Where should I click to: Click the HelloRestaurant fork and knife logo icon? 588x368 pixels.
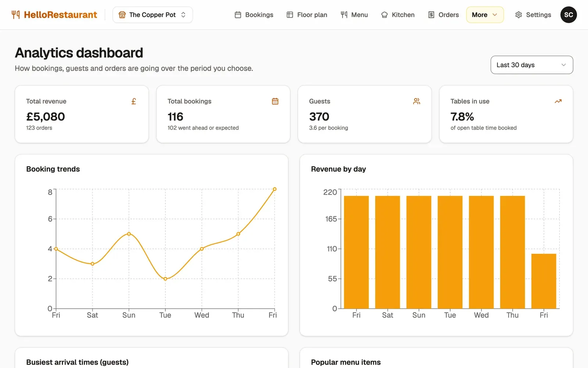15,15
